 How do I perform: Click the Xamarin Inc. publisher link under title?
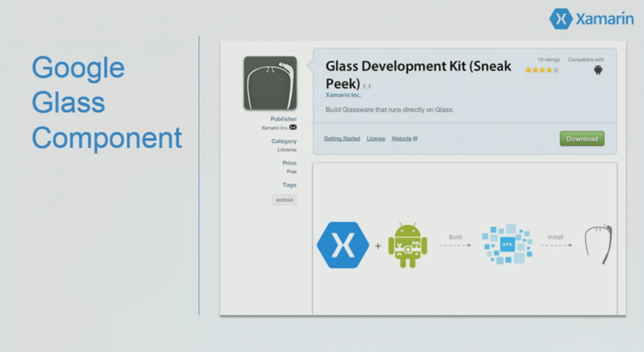coord(343,95)
